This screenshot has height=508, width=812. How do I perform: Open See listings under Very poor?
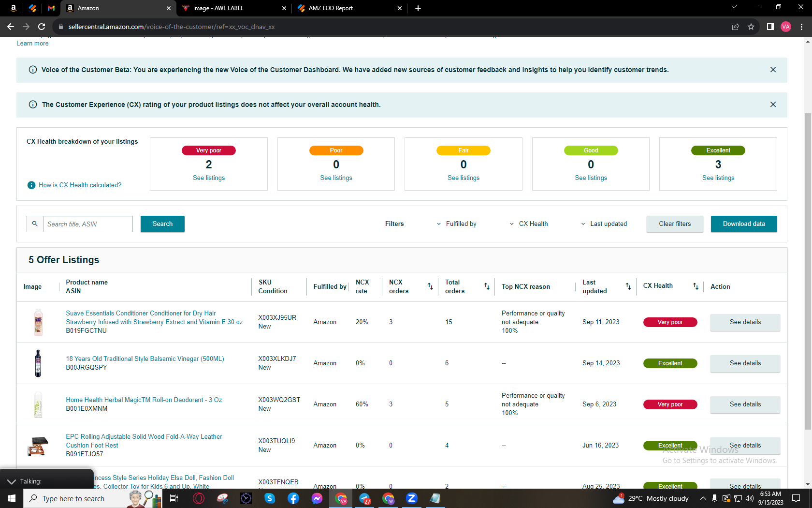pyautogui.click(x=209, y=178)
